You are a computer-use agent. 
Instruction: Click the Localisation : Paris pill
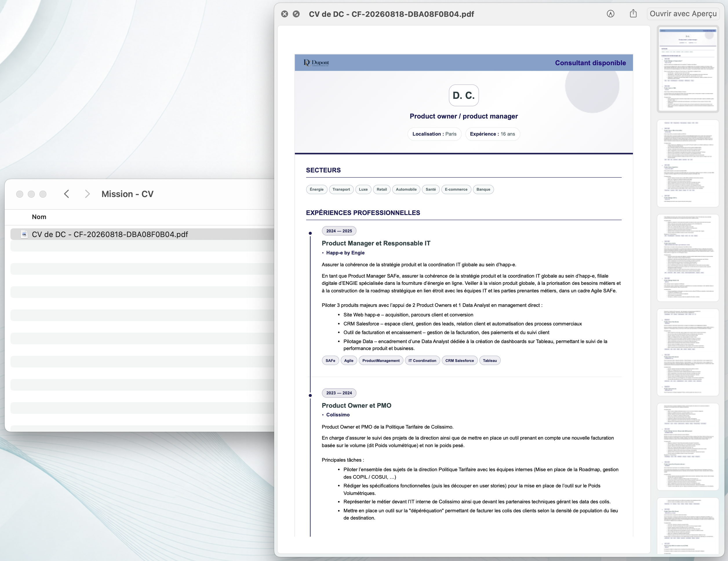tap(434, 134)
